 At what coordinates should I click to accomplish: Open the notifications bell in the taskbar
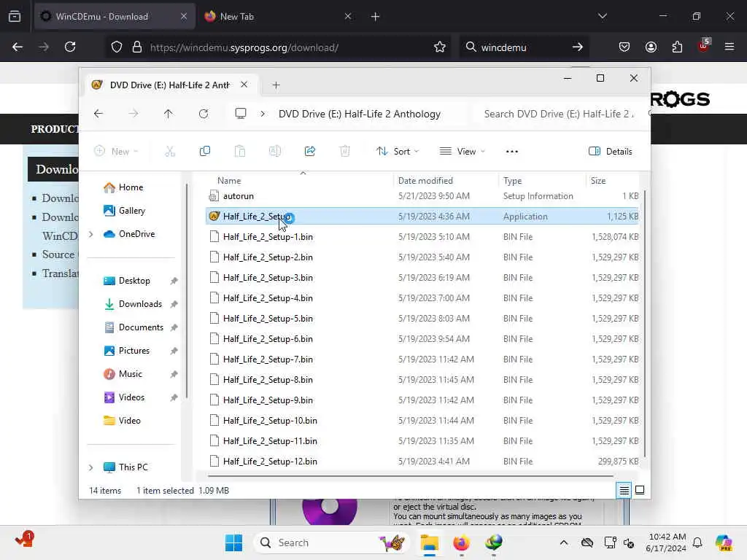(x=697, y=542)
